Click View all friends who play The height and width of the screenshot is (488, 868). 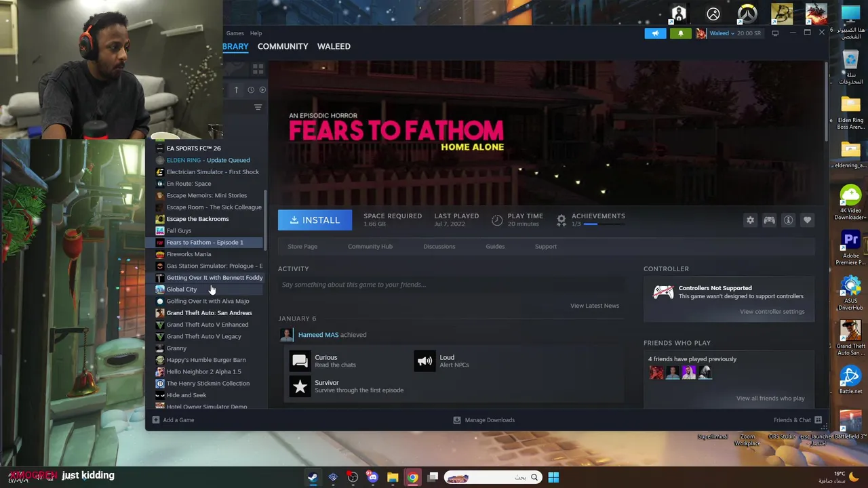click(x=770, y=399)
